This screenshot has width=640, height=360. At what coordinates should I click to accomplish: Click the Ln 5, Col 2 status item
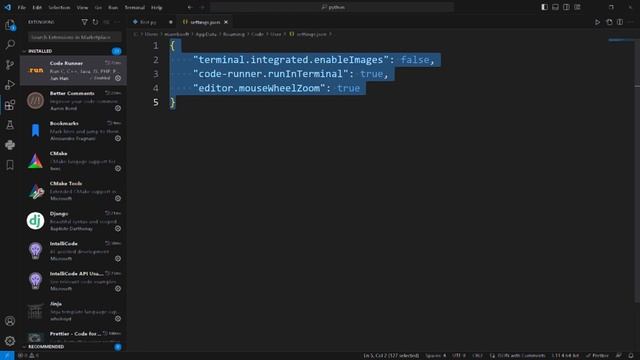click(x=391, y=356)
